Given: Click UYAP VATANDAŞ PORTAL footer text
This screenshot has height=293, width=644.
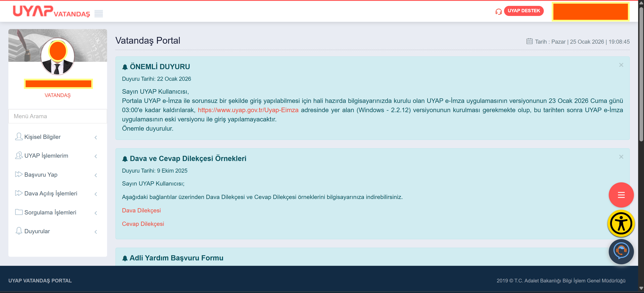Looking at the screenshot, I should click(40, 281).
